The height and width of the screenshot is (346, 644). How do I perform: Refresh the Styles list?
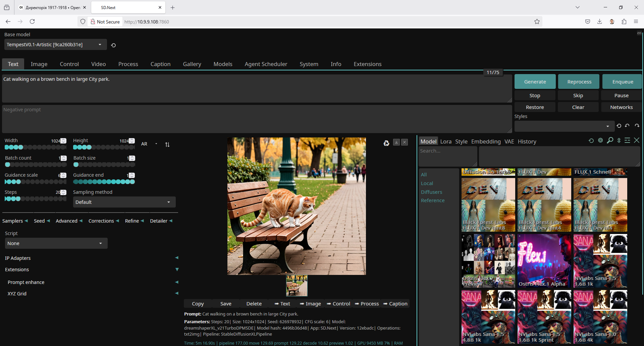point(619,126)
